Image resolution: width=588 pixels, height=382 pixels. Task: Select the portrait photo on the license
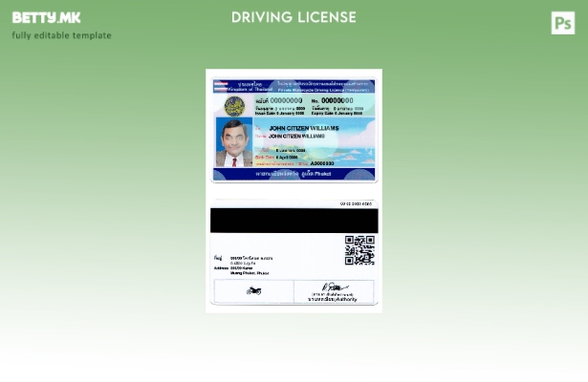233,142
